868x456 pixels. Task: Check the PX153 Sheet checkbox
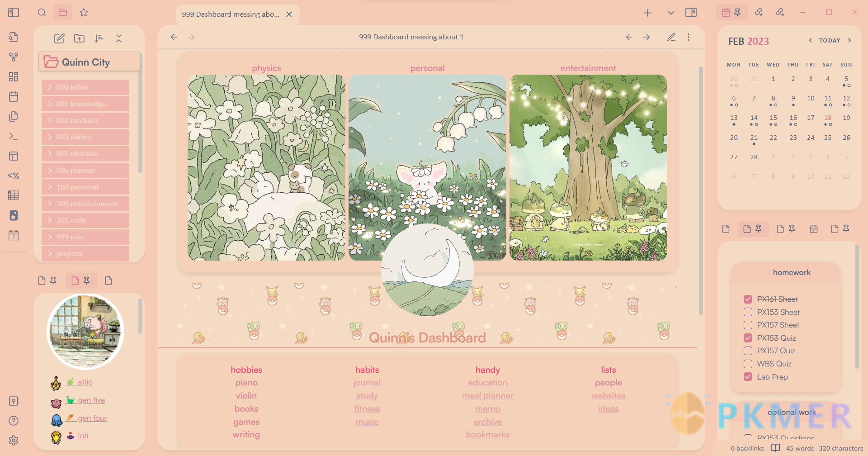coord(748,312)
